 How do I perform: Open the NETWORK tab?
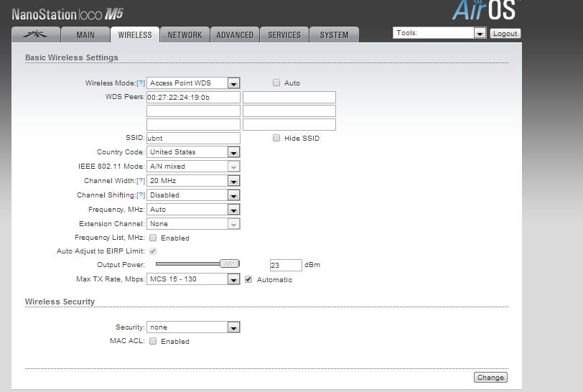coord(185,34)
